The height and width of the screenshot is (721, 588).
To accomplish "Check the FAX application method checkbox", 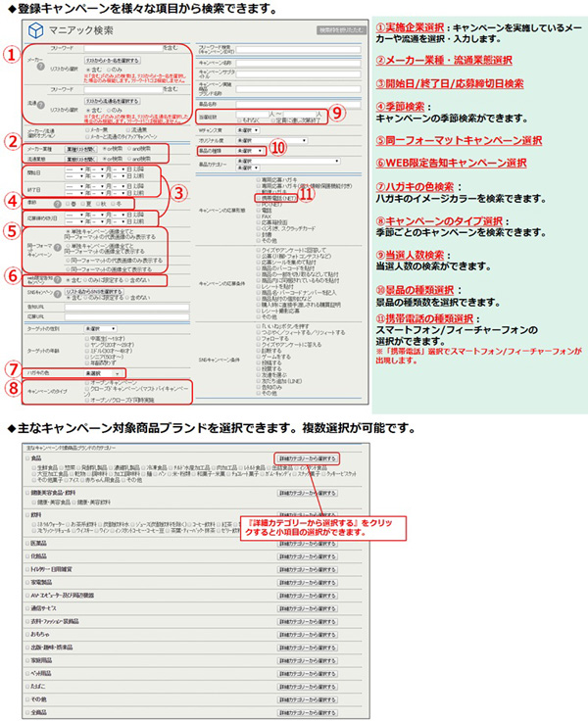I will pyautogui.click(x=259, y=216).
